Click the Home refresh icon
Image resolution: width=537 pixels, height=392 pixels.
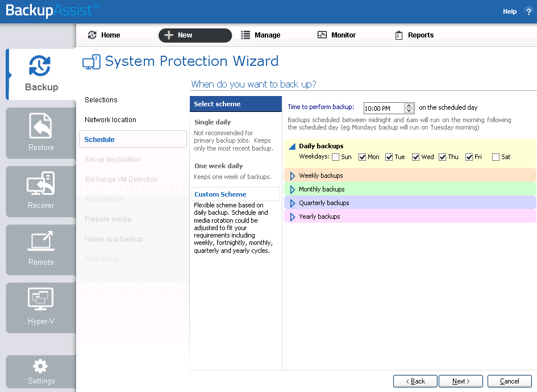coord(92,35)
